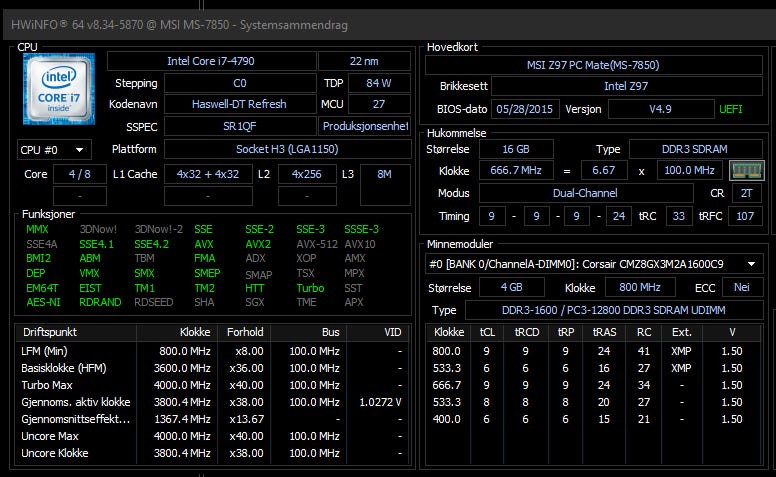The width and height of the screenshot is (776, 477).
Task: Click the tCL column header
Action: [x=487, y=333]
